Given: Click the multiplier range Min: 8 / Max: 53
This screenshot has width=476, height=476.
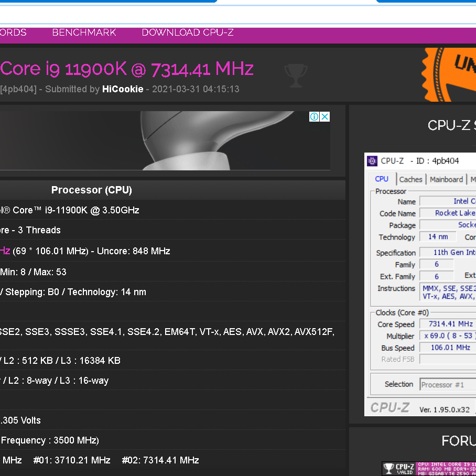Looking at the screenshot, I should (33, 272).
